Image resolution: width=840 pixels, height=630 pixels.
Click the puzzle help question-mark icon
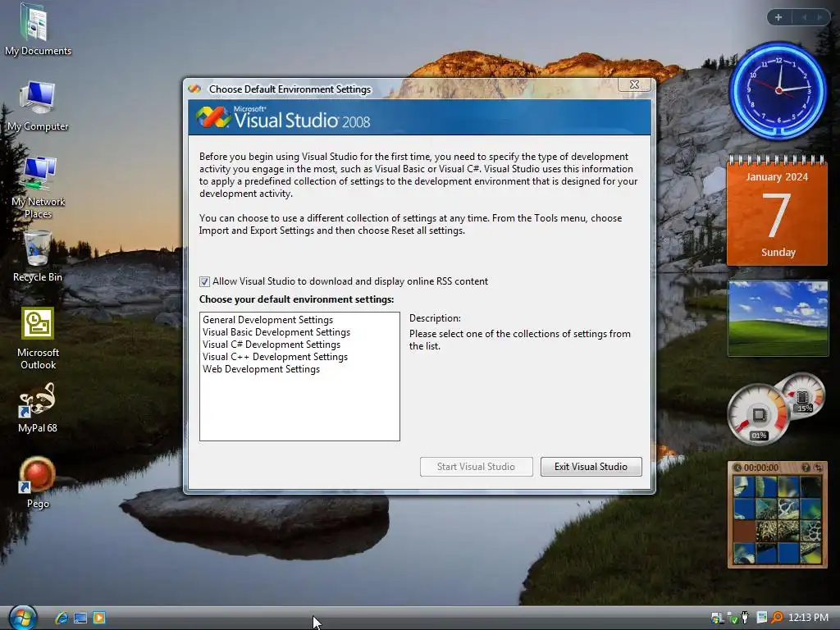(806, 468)
